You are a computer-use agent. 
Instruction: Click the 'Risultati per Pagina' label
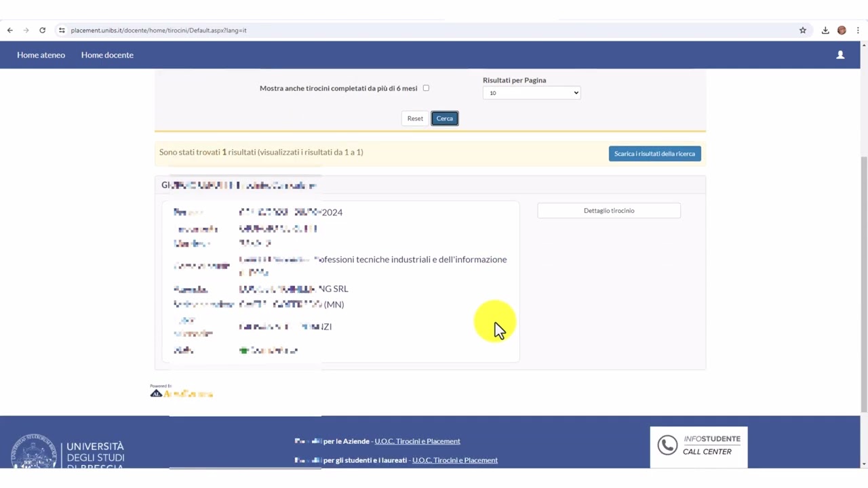click(x=514, y=80)
